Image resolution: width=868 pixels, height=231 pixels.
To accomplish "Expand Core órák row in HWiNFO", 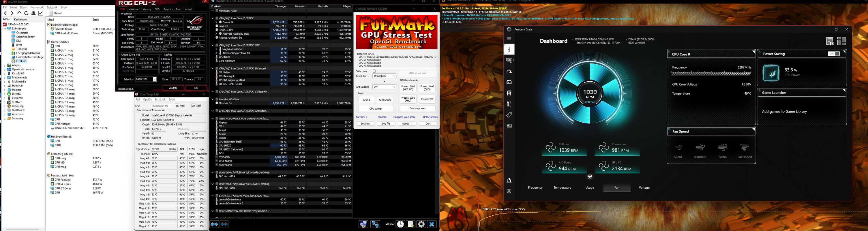I will pos(216,22).
